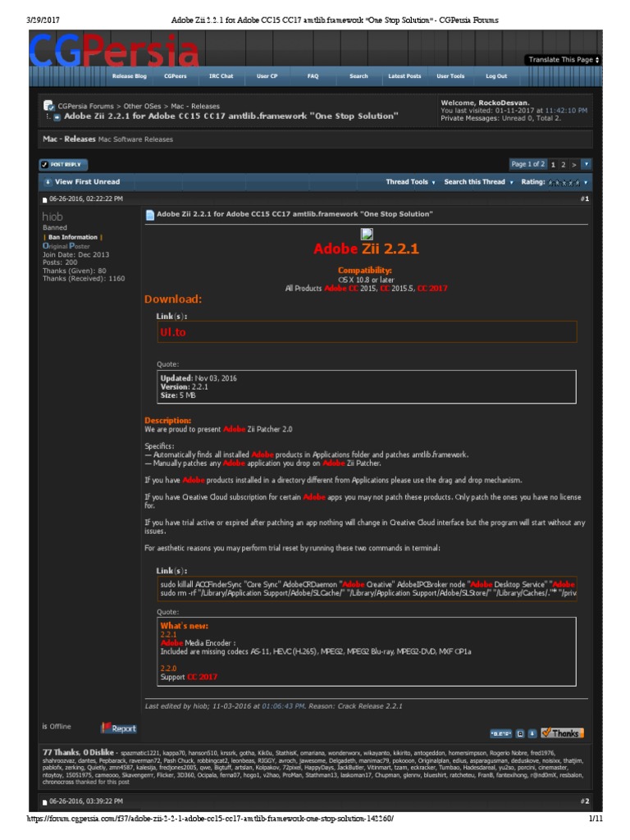Click post status icon beside 03:39:22 PM
The height and width of the screenshot is (840, 630).
click(45, 802)
